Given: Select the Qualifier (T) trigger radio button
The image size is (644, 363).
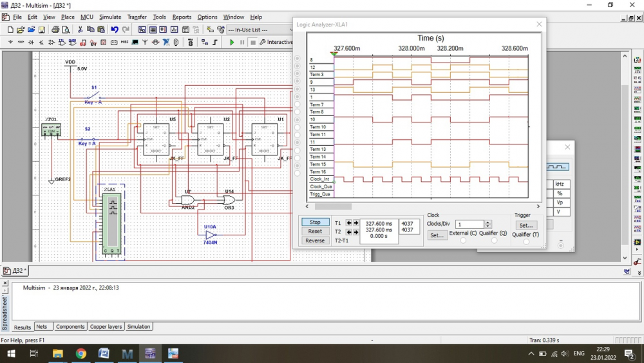Looking at the screenshot, I should point(526,242).
